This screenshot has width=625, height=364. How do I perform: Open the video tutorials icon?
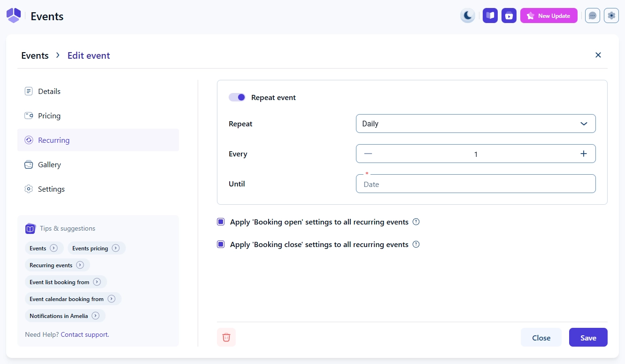pyautogui.click(x=509, y=15)
